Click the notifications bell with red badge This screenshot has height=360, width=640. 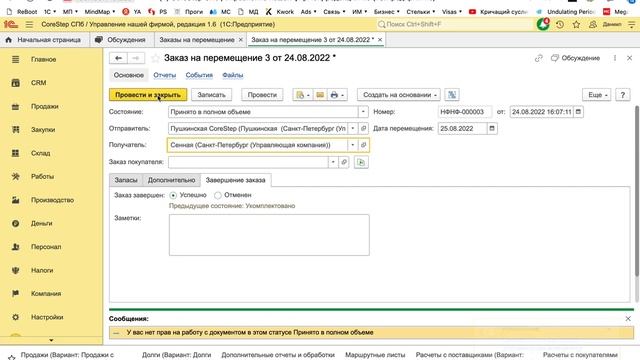543,24
